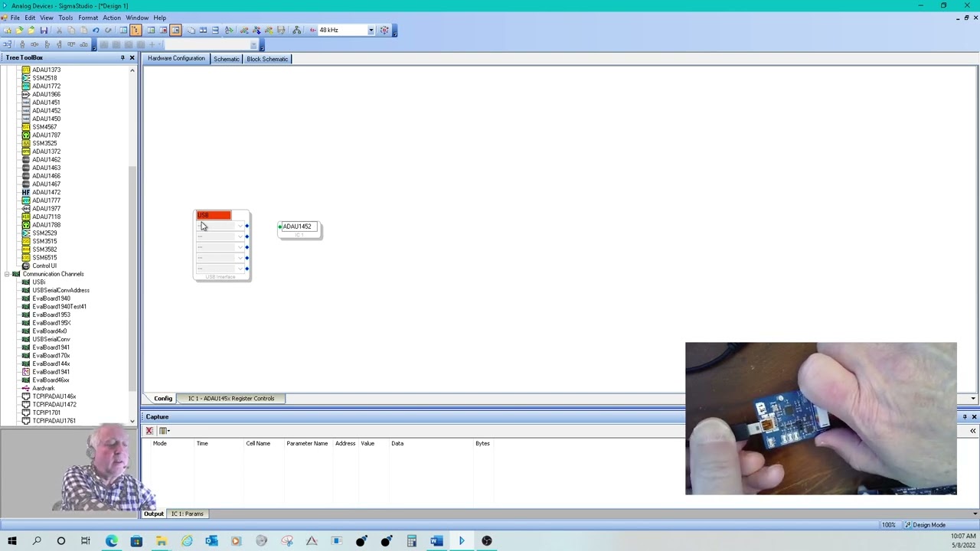Viewport: 980px width, 551px height.
Task: Toggle pin on Capture panel
Action: point(965,417)
